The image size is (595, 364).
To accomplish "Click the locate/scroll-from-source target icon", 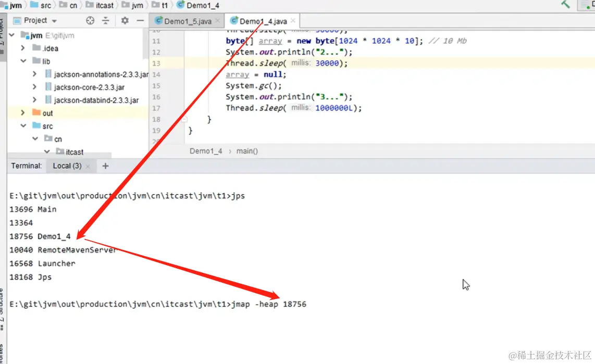I will click(90, 20).
